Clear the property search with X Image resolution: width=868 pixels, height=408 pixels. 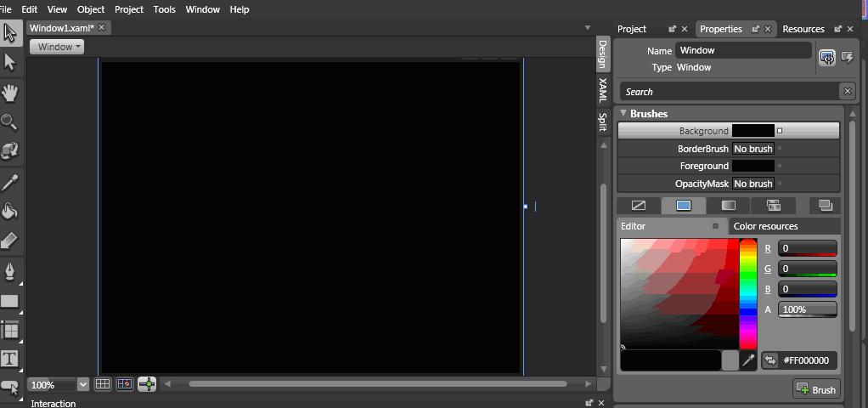point(847,92)
